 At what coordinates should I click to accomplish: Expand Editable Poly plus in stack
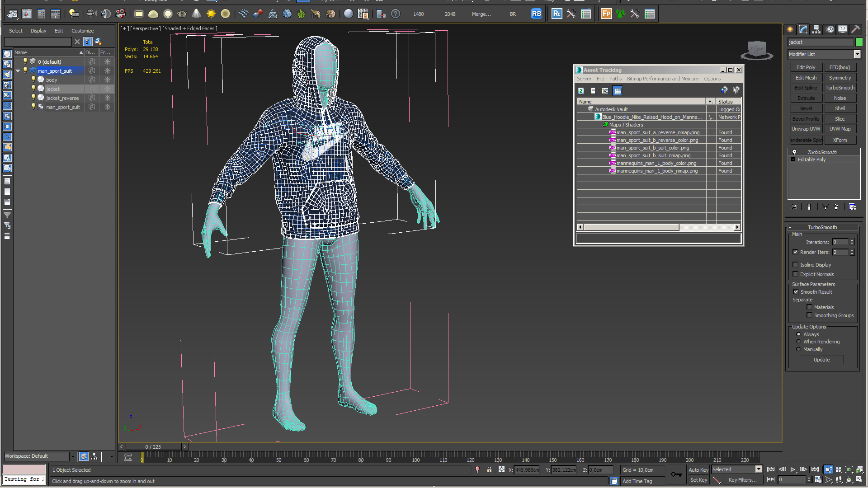[x=793, y=160]
